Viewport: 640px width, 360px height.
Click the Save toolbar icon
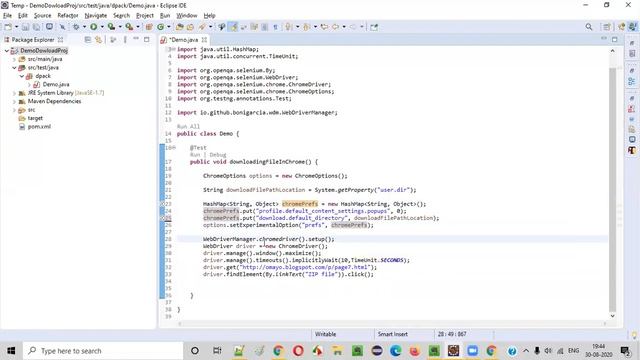pyautogui.click(x=25, y=27)
